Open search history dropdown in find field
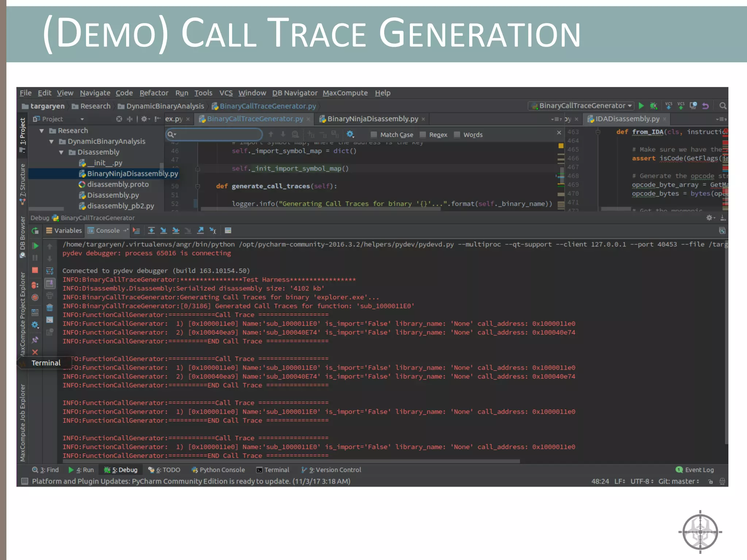Image resolution: width=747 pixels, height=560 pixels. [x=172, y=135]
